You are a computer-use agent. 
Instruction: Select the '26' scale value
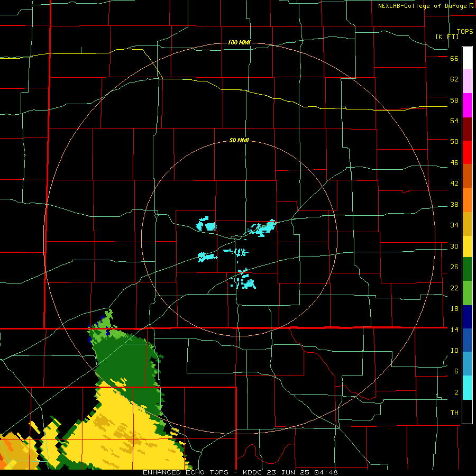pyautogui.click(x=454, y=267)
